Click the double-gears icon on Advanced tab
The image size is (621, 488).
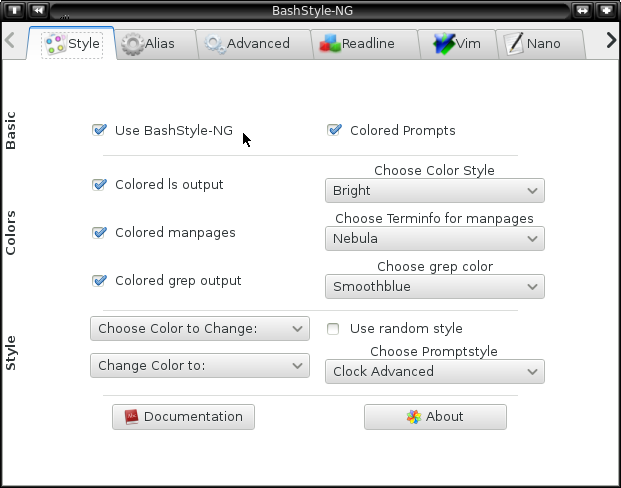pyautogui.click(x=215, y=44)
